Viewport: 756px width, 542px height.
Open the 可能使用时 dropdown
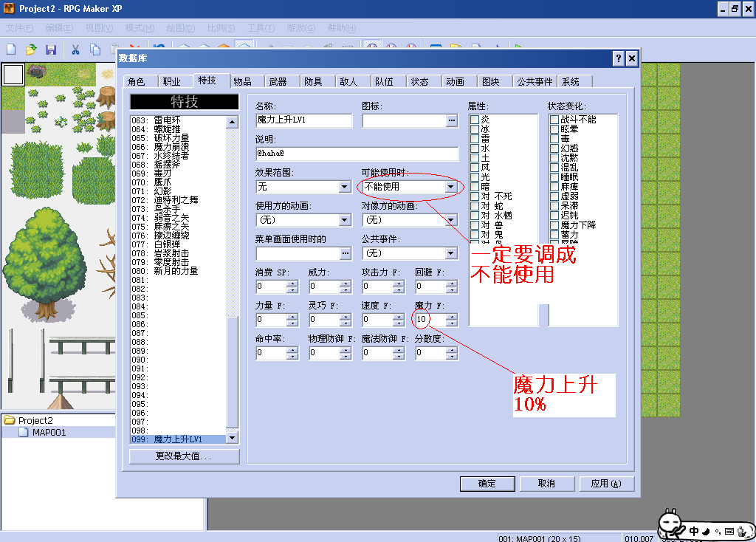pyautogui.click(x=451, y=187)
